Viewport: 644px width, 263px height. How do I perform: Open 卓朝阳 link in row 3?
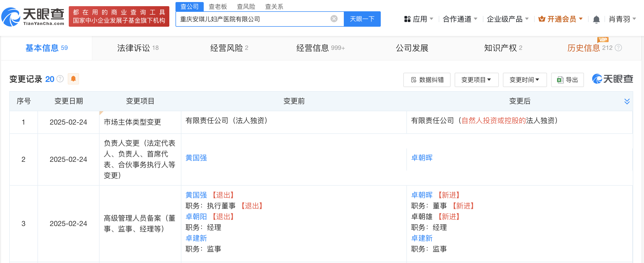point(196,217)
